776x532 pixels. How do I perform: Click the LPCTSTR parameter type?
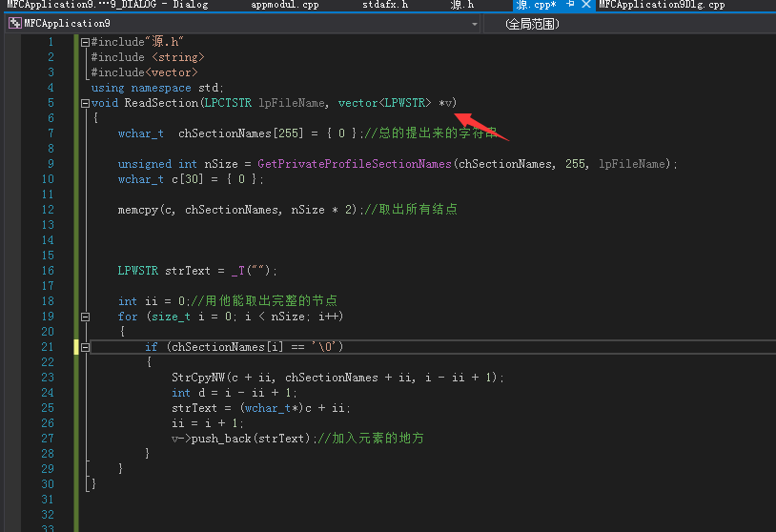coord(228,103)
